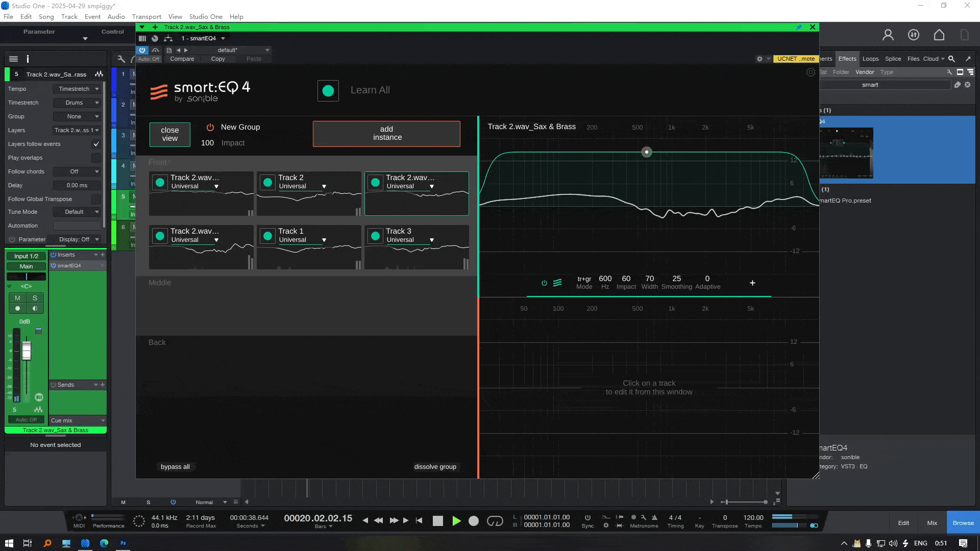Open the Cue mix dropdown
This screenshot has width=980, height=551.
tap(78, 420)
